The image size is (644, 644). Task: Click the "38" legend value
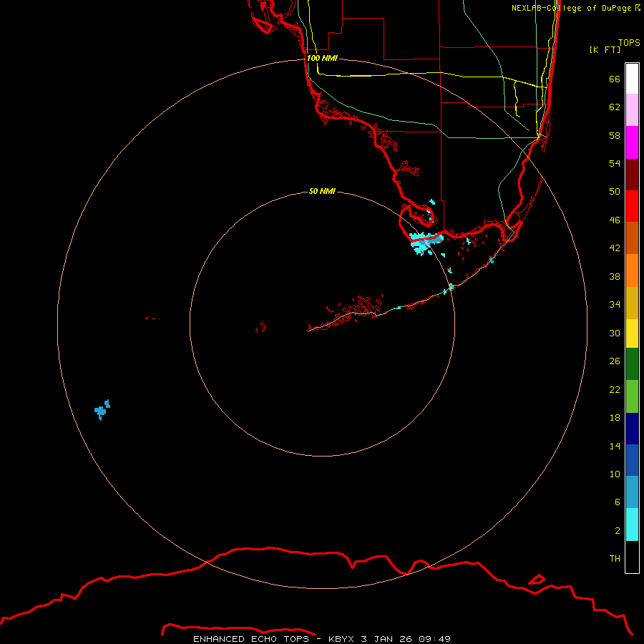615,276
